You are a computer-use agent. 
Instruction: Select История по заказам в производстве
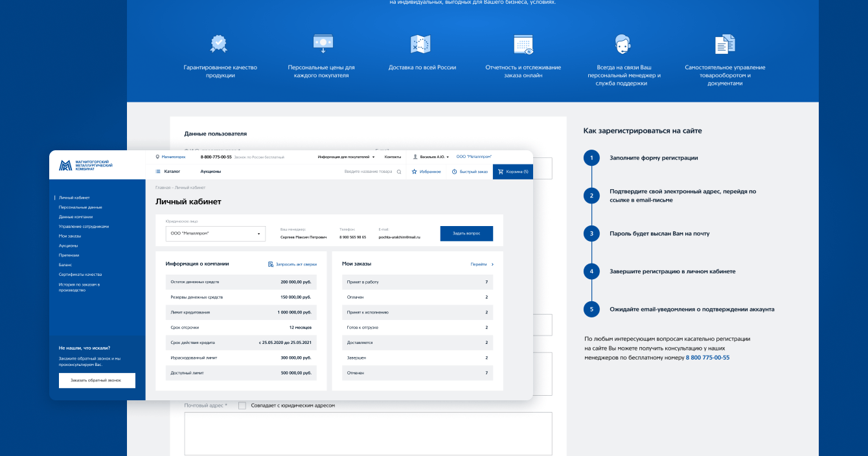pos(79,287)
